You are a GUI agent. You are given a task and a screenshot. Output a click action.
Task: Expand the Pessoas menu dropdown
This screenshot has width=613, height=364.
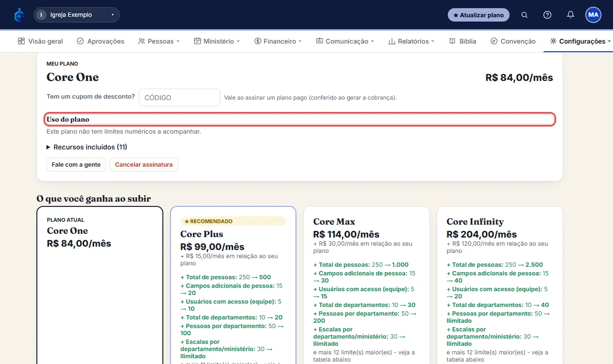click(x=159, y=41)
